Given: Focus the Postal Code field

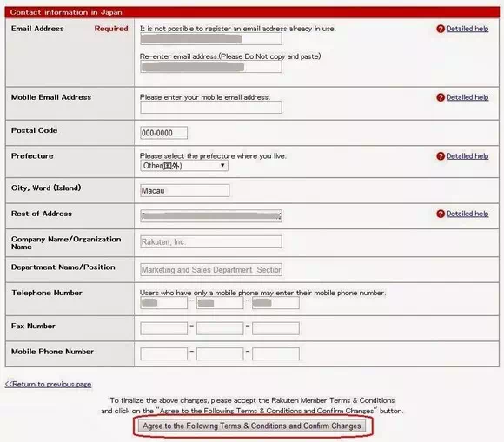Looking at the screenshot, I should point(164,133).
